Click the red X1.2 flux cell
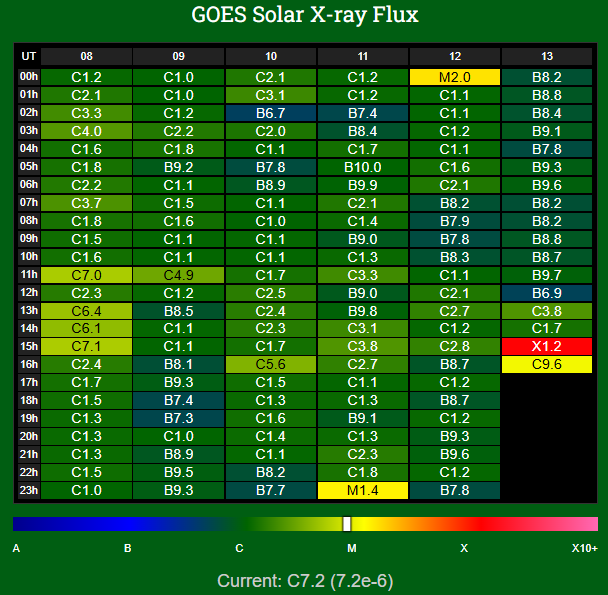The height and width of the screenshot is (595, 608). point(547,346)
